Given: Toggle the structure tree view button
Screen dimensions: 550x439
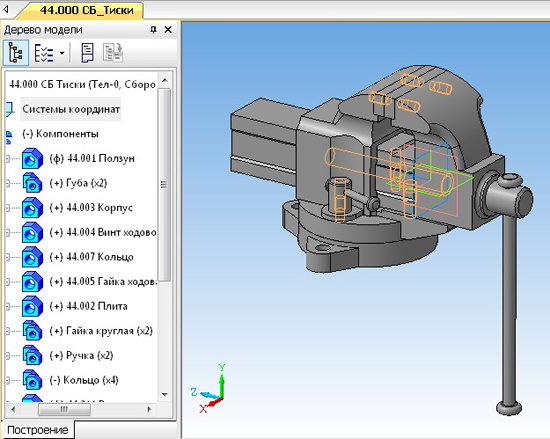Looking at the screenshot, I should coord(16,53).
